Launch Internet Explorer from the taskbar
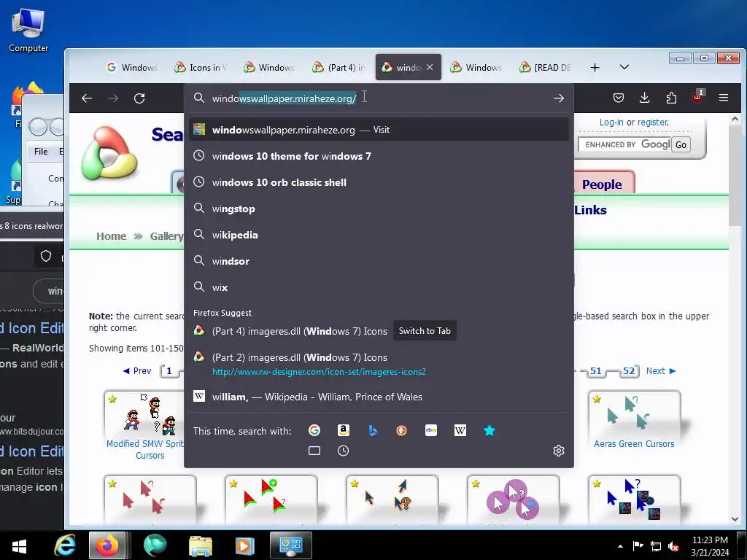Image resolution: width=747 pixels, height=560 pixels. [x=65, y=545]
